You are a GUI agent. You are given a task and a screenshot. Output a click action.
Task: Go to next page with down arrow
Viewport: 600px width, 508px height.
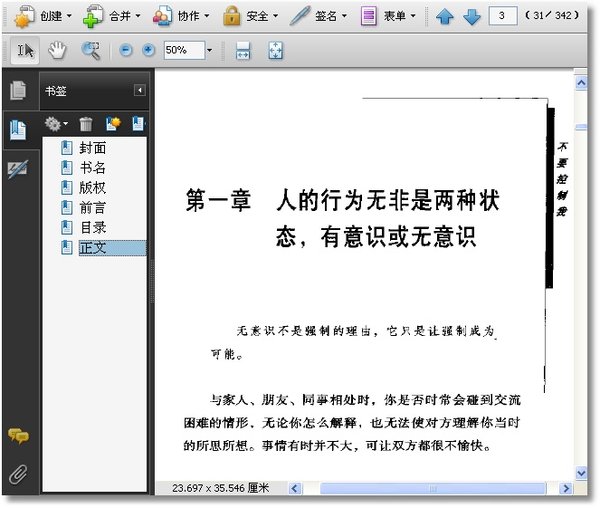[471, 16]
